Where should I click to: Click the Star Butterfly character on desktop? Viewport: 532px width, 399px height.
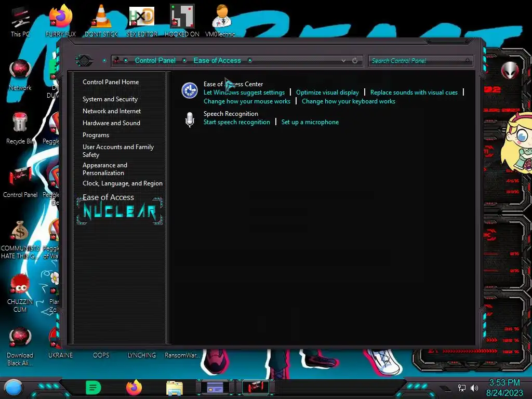tap(518, 142)
